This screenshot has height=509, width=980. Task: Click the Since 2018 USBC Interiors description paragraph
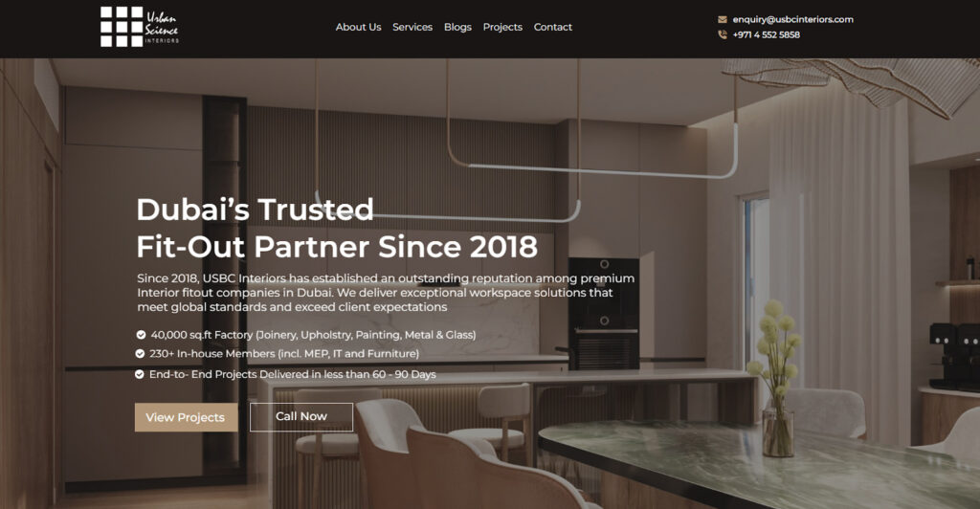[386, 292]
